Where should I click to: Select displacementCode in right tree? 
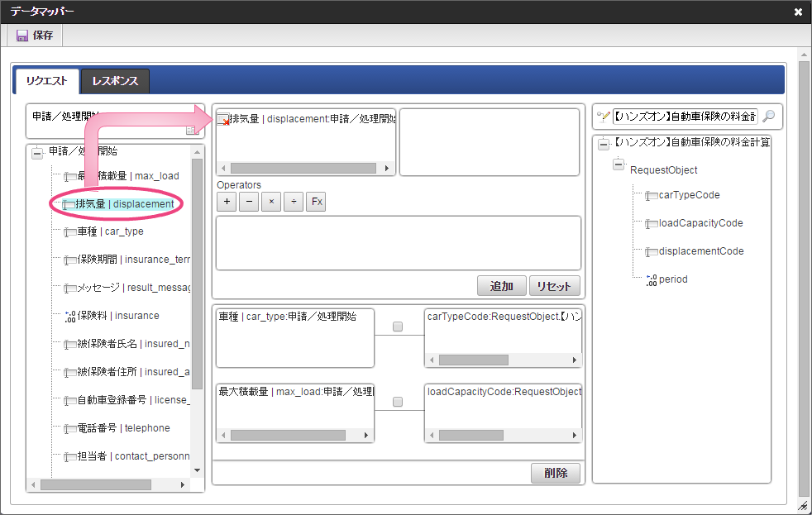coord(701,251)
